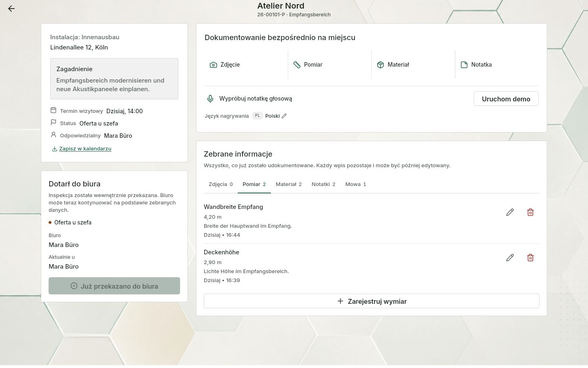Click 'Mara Büro' next to Odpowiedzialny
This screenshot has width=588, height=368.
(118, 136)
